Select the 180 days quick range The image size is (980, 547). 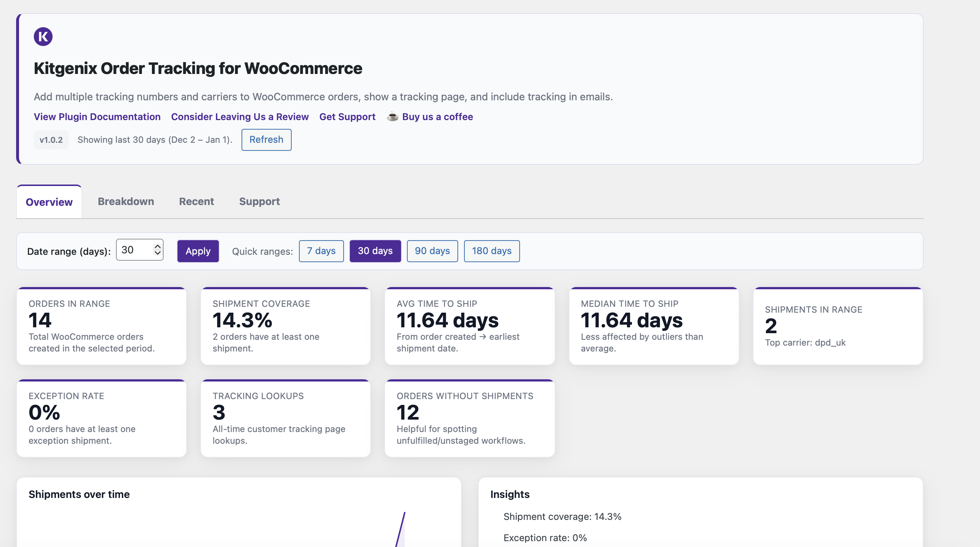(491, 251)
